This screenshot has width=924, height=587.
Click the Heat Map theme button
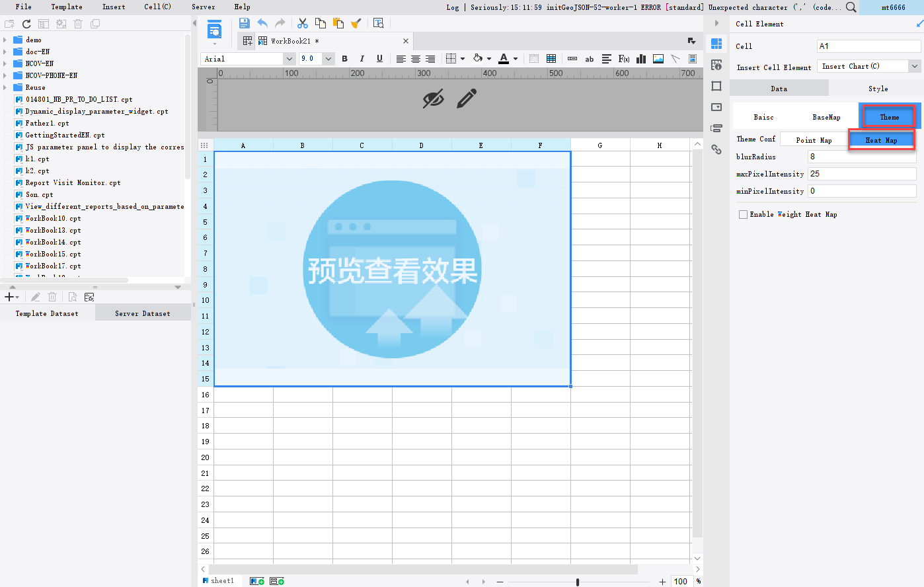point(882,139)
